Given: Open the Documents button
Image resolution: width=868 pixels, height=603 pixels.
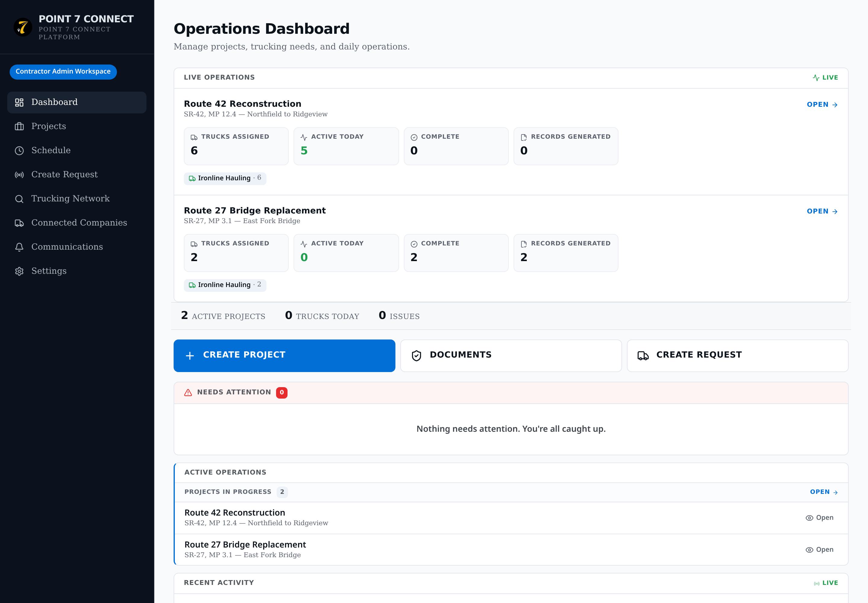Looking at the screenshot, I should click(x=511, y=356).
